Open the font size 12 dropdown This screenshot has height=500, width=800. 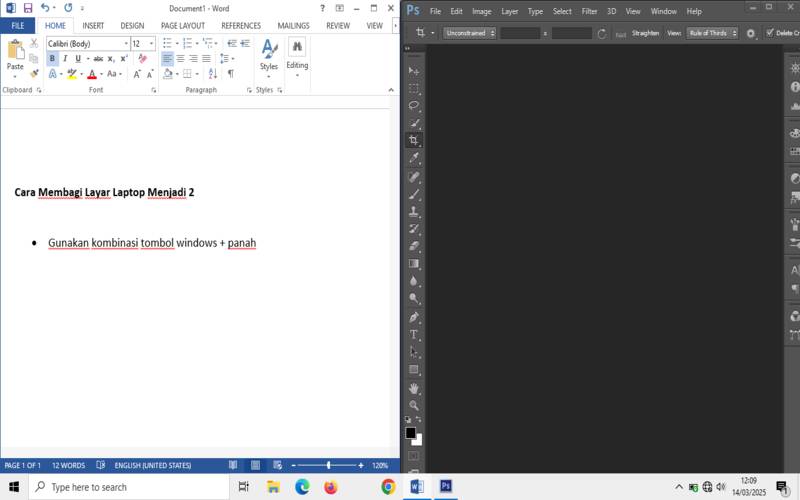152,43
